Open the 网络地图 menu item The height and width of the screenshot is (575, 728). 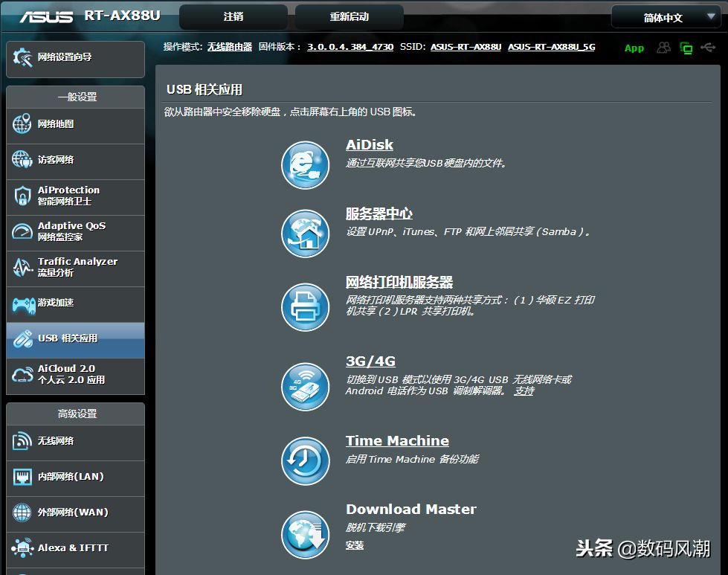[76, 124]
